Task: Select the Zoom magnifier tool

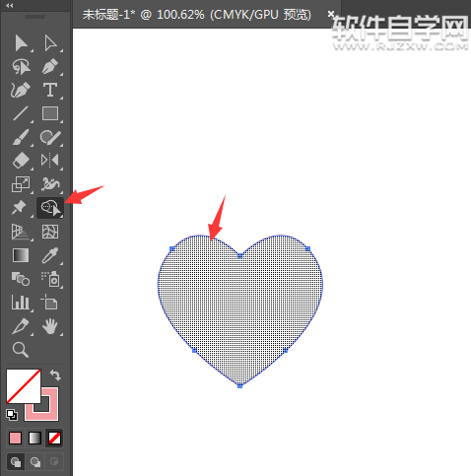Action: [21, 350]
